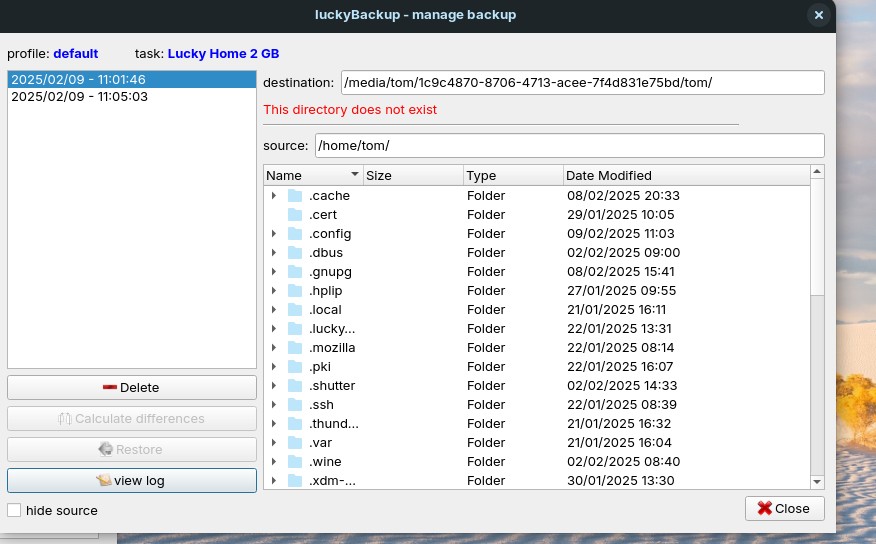
Task: Expand the .mozilla folder tree arrow
Action: [274, 347]
